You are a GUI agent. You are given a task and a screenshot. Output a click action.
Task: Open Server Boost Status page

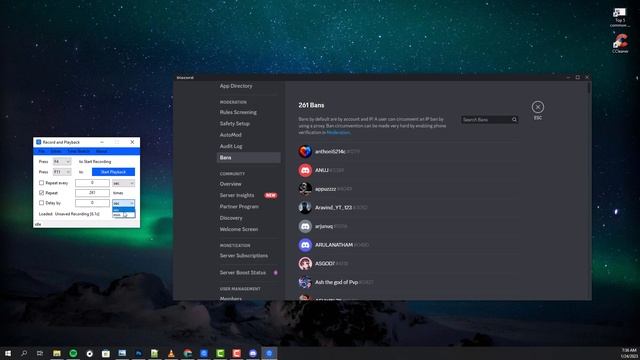243,273
